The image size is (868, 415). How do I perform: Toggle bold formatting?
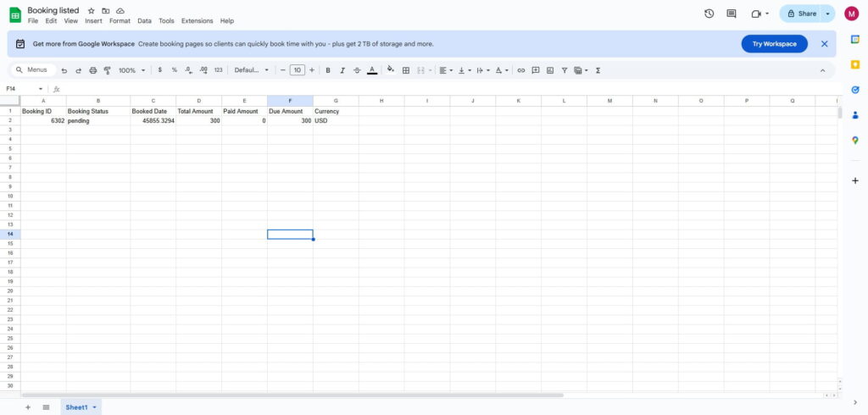coord(328,70)
